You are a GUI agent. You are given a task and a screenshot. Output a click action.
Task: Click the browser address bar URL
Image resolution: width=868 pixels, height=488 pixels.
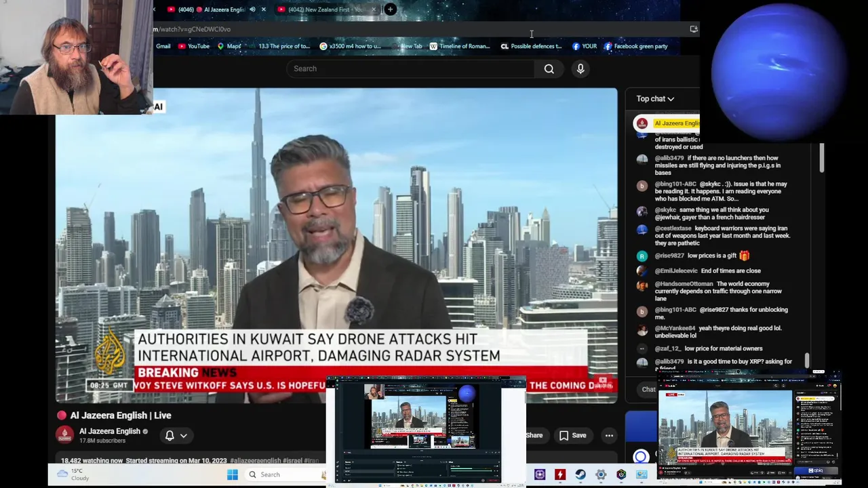pos(192,29)
